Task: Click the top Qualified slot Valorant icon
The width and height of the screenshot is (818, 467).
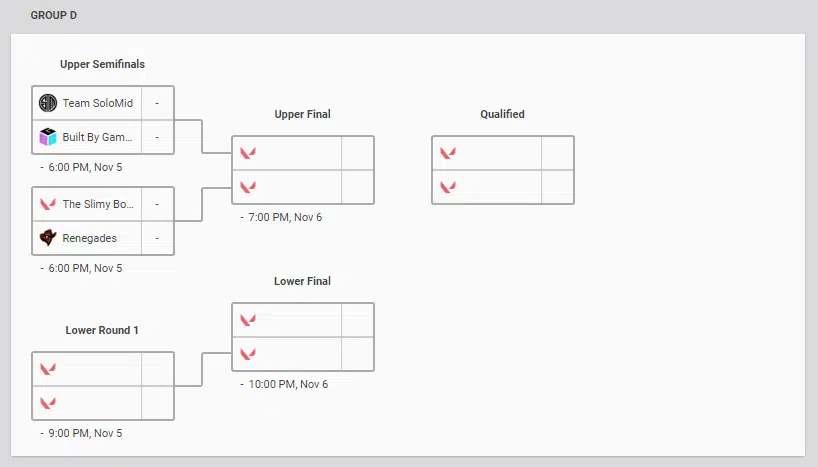Action: 448,153
